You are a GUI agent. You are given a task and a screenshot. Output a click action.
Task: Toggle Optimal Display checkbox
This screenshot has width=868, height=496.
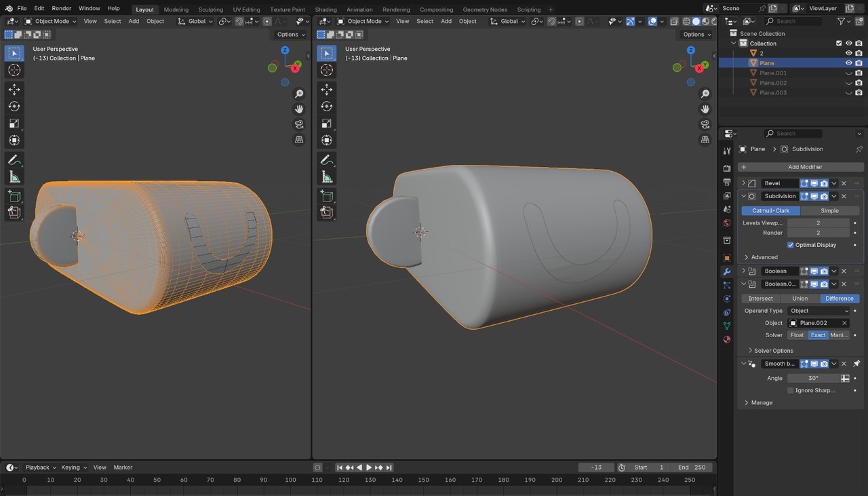pyautogui.click(x=791, y=245)
